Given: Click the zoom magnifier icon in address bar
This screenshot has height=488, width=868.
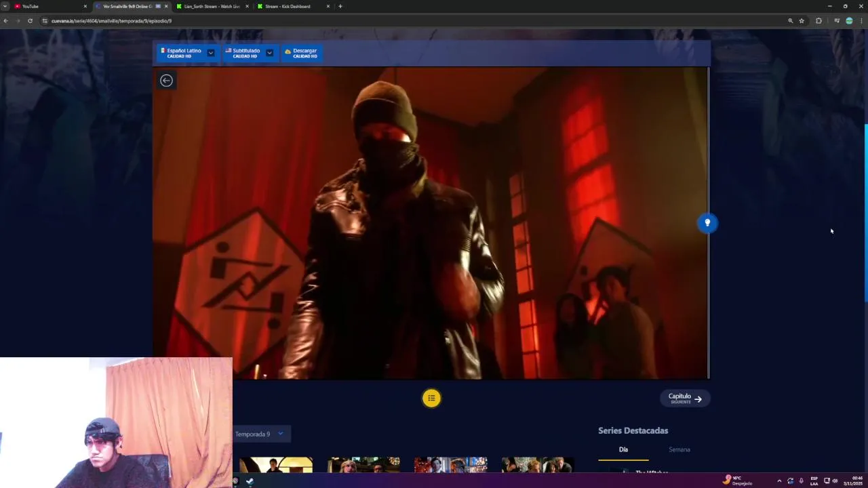Looking at the screenshot, I should pyautogui.click(x=790, y=21).
